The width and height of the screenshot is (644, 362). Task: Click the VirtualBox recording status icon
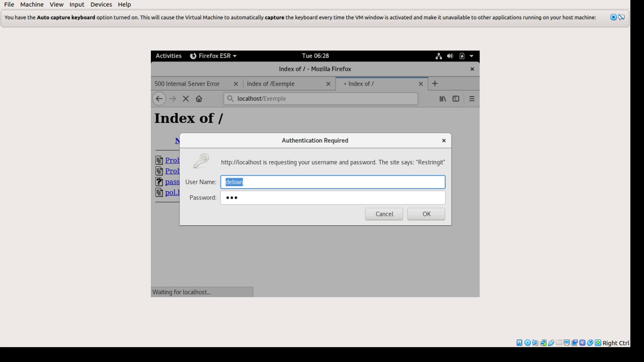point(575,343)
